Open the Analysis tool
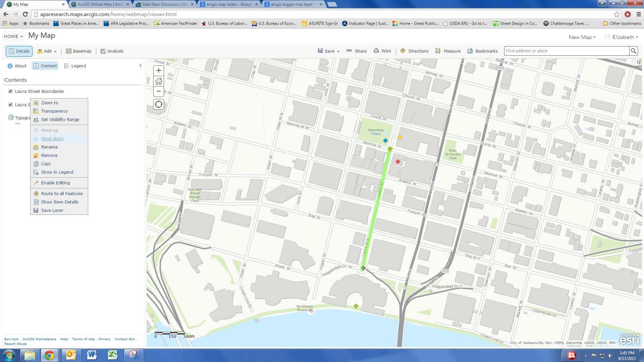The height and width of the screenshot is (362, 644). point(112,51)
